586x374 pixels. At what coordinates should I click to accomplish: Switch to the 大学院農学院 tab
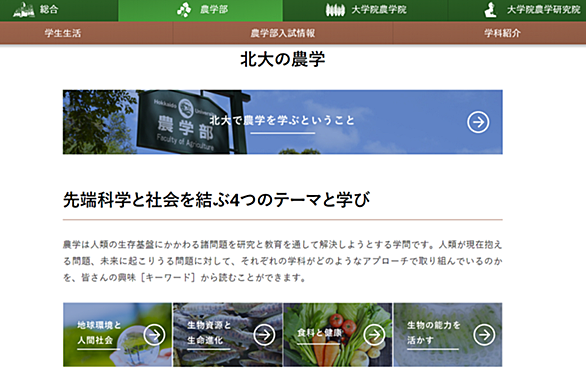point(365,10)
